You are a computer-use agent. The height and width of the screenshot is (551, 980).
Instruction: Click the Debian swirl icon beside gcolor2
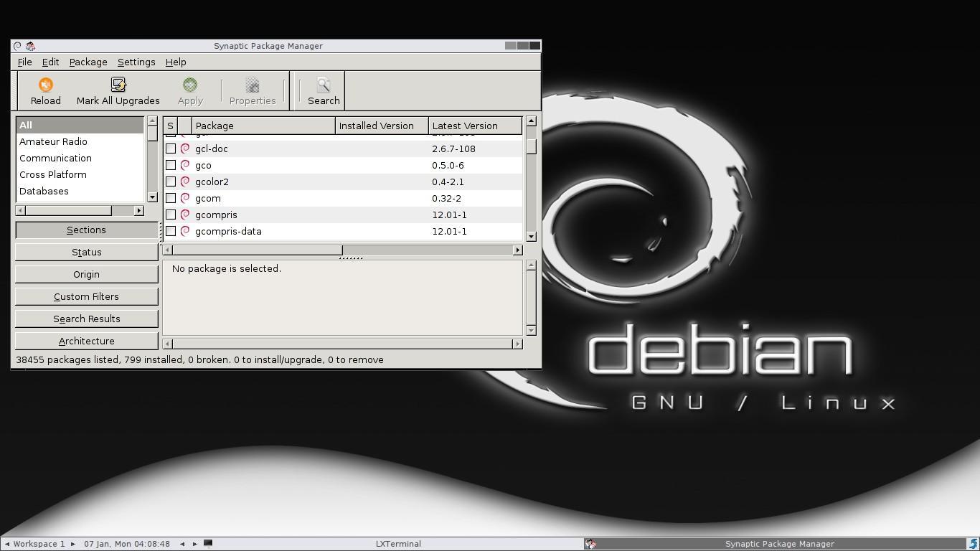(x=185, y=182)
